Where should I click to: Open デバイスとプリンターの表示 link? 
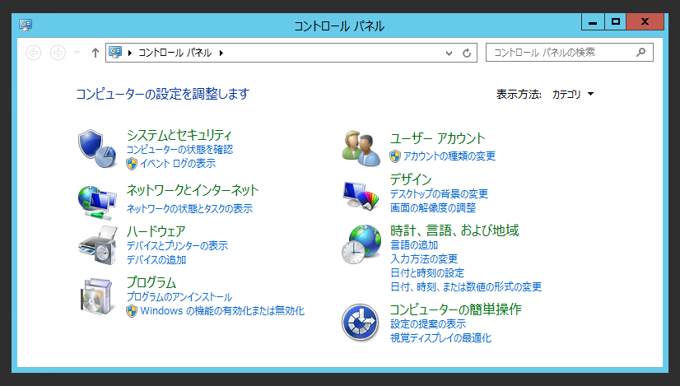[177, 246]
